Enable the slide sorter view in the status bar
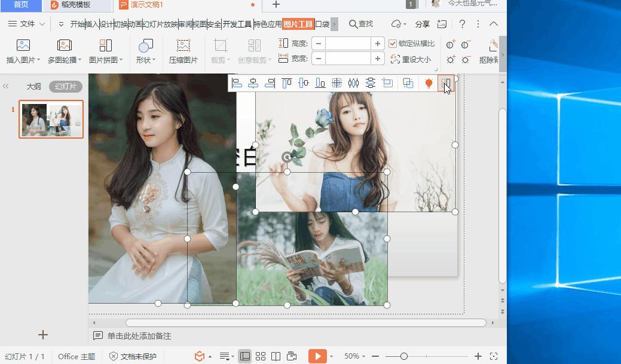Viewport: 621px width, 364px height. 261,356
